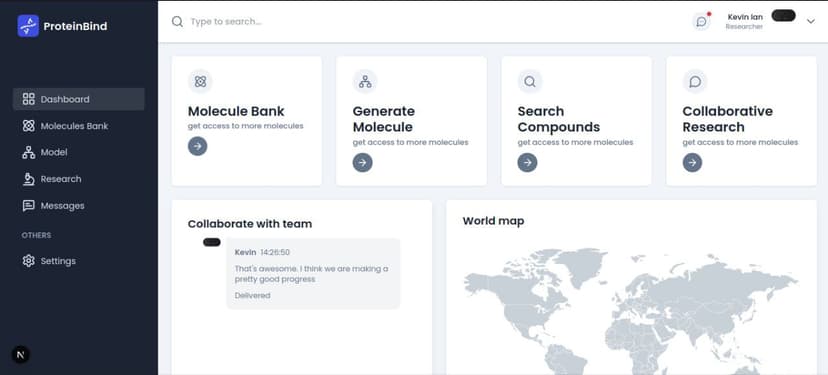The image size is (828, 375).
Task: Click the Collaborate with team heading
Action: click(x=250, y=224)
